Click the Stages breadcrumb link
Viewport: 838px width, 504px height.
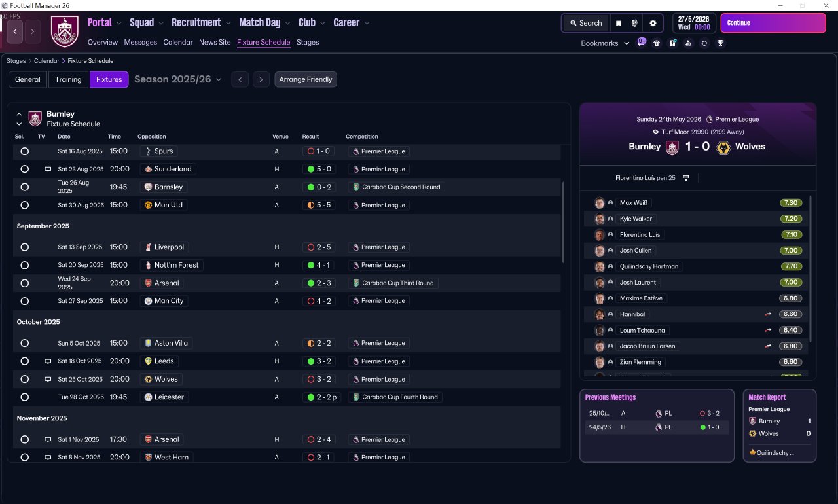coord(16,61)
